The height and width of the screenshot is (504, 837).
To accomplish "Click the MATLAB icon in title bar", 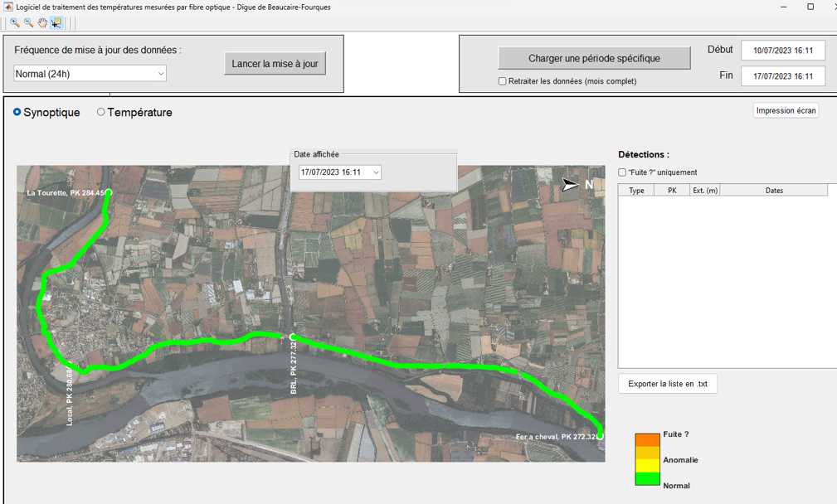I will click(x=8, y=7).
